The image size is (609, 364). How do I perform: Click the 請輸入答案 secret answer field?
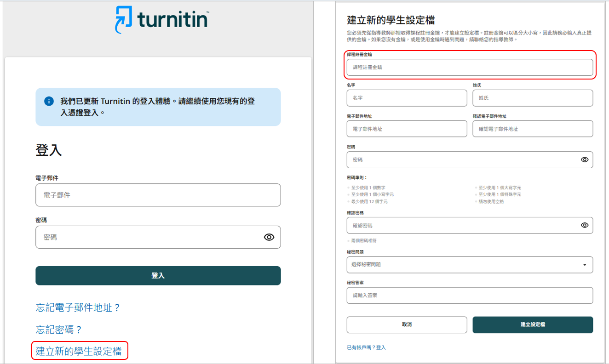[x=470, y=296]
